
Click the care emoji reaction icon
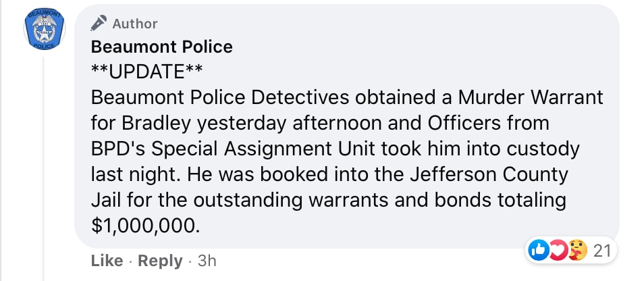[576, 251]
